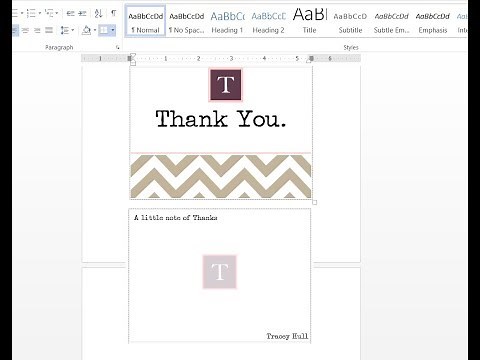Click the 'Styles' group label
Screen dimensions: 480x360
point(351,48)
